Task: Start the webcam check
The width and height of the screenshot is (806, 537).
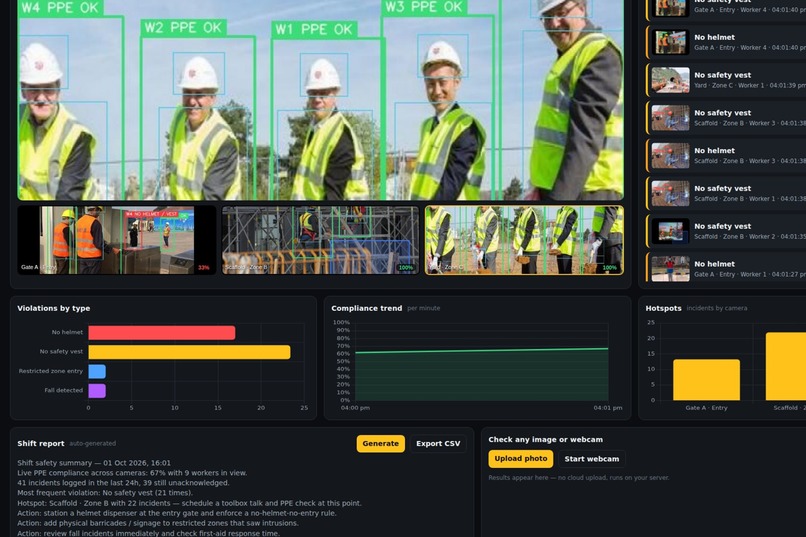Action: (x=592, y=459)
